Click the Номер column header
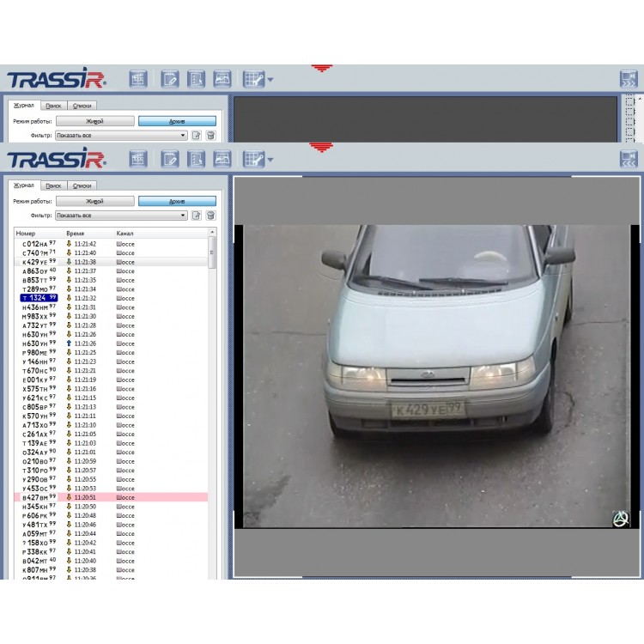 pos(26,234)
